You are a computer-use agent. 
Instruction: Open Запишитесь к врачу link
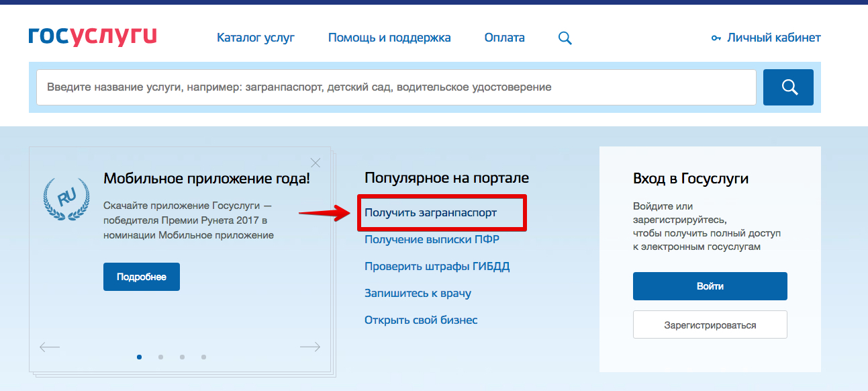[x=418, y=294]
